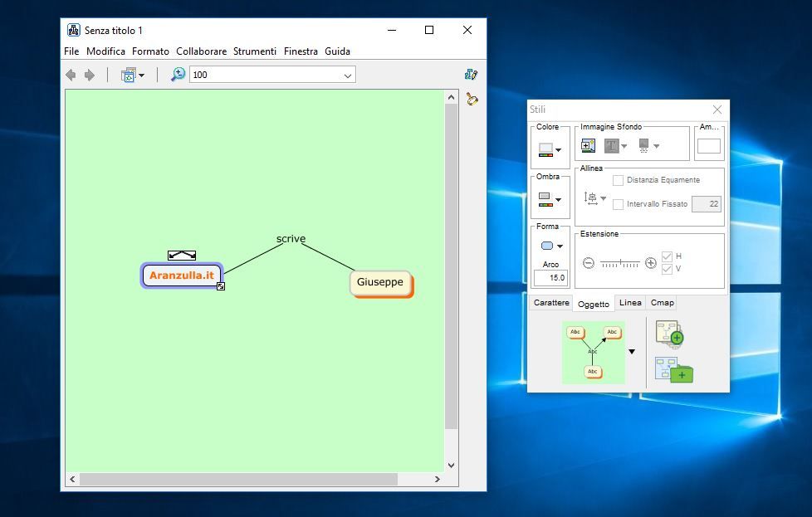Image resolution: width=812 pixels, height=517 pixels.
Task: Click the horizontal scrollbar left arrow
Action: [72, 479]
